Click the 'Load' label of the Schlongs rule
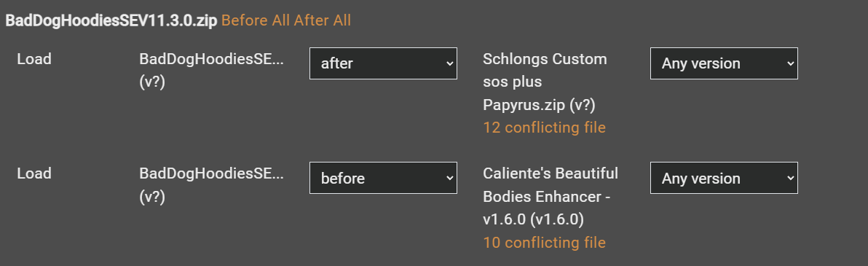 (34, 59)
